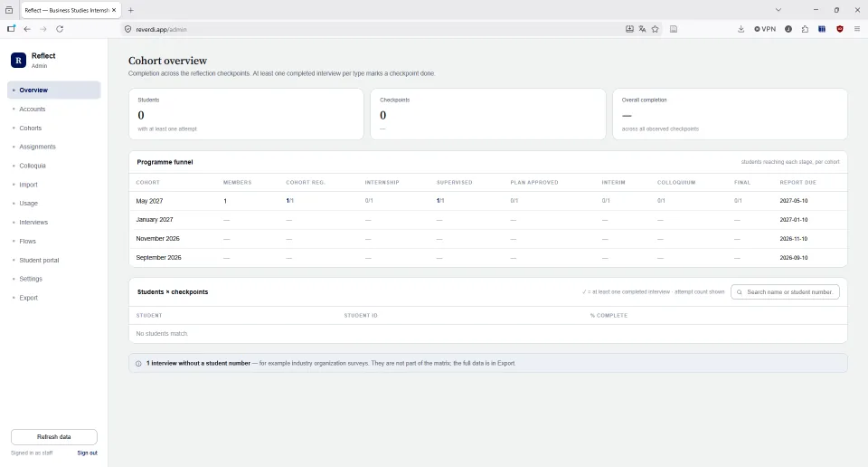The image size is (868, 467).
Task: Open Student portal in the sidebar
Action: [53, 260]
